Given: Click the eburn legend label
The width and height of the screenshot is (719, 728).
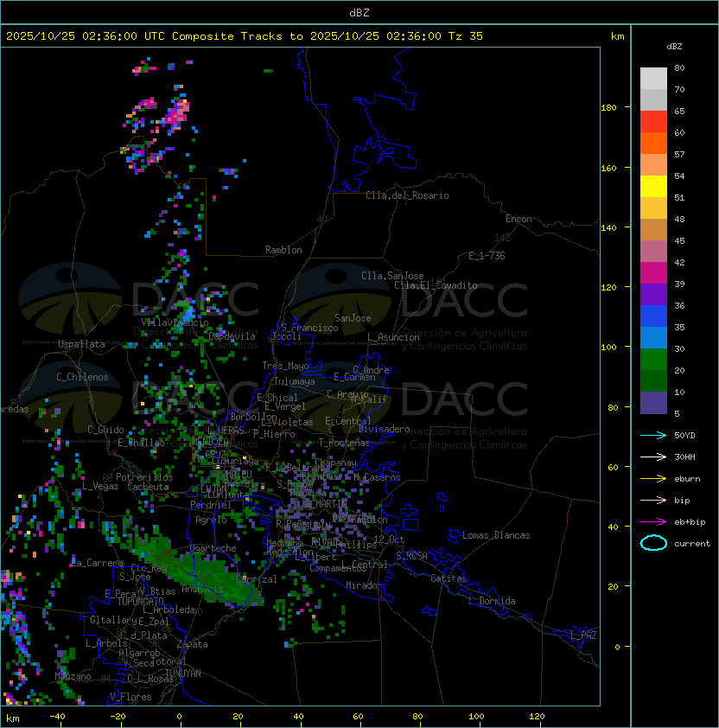Looking at the screenshot, I should click(687, 479).
